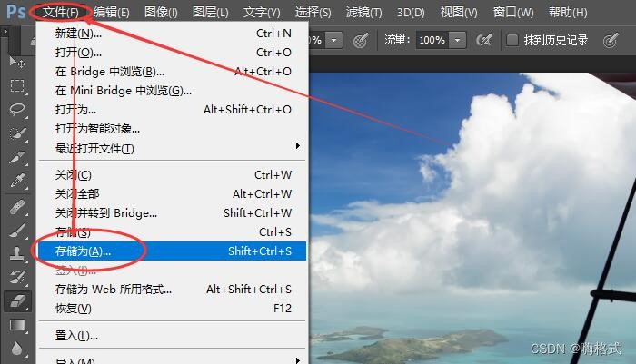
Task: Select the Slice knife tool in toolbar
Action: (x=17, y=157)
